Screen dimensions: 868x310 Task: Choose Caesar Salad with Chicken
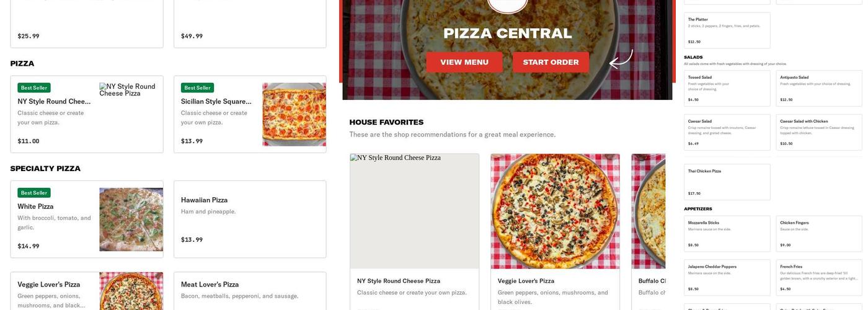819,132
